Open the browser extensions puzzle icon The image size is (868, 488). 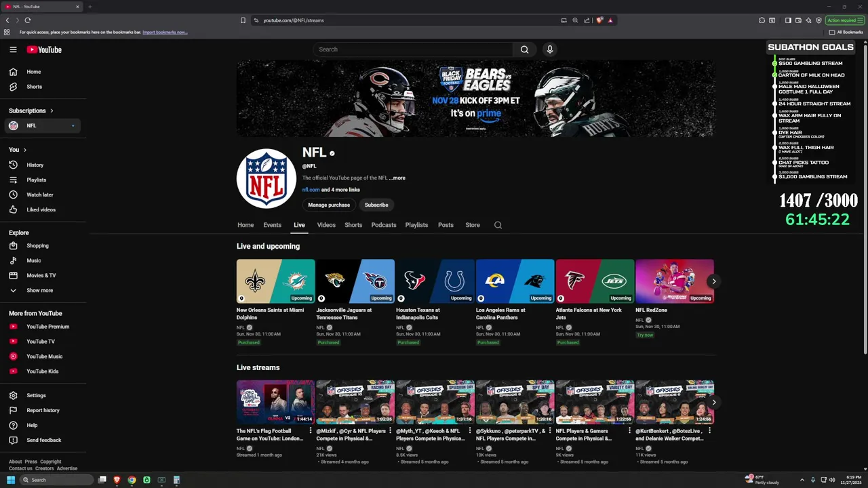coord(762,20)
